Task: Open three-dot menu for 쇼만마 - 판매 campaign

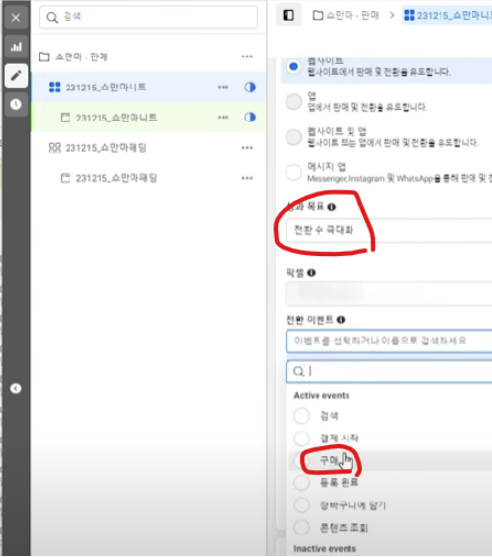Action: pos(247,56)
